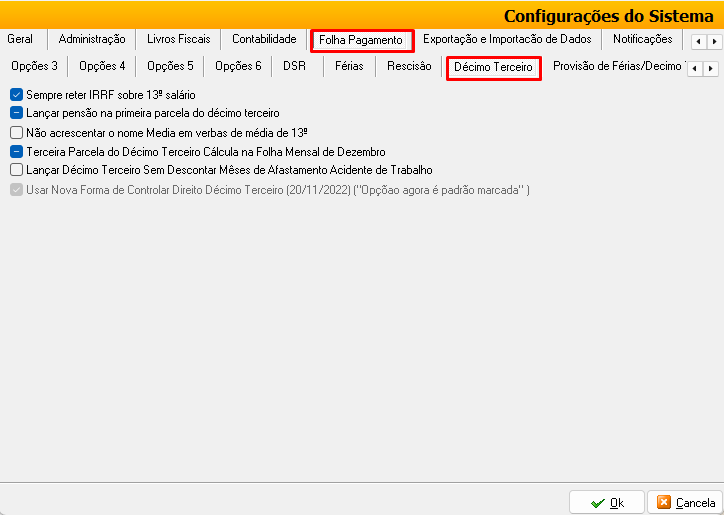Open the Livros Fiscais tab
Screen dimensions: 724x515
tap(178, 40)
